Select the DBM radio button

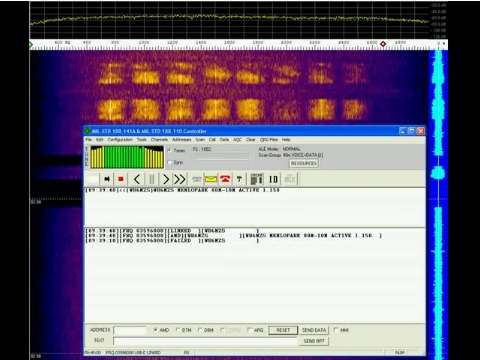click(200, 330)
